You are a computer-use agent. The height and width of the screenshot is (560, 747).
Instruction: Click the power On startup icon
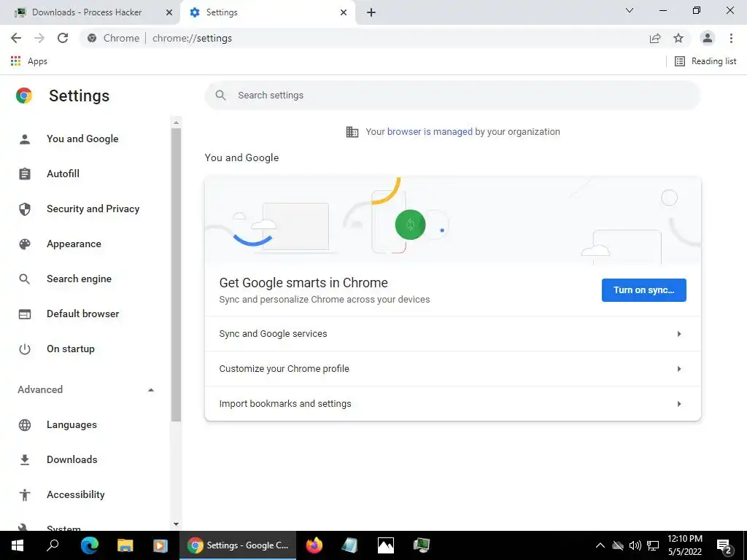tap(25, 349)
